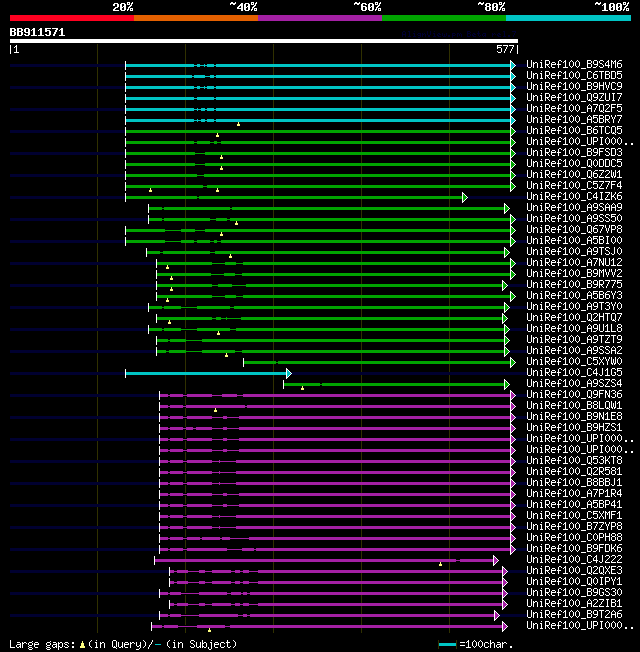This screenshot has height=652, width=640.
Task: Click label UniRef100_B7ZYP8
Action: (x=574, y=527)
